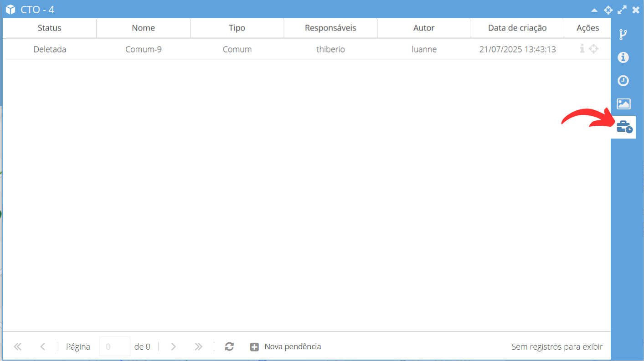This screenshot has height=361, width=644.
Task: Open the images gallery tab in sidebar
Action: click(623, 104)
